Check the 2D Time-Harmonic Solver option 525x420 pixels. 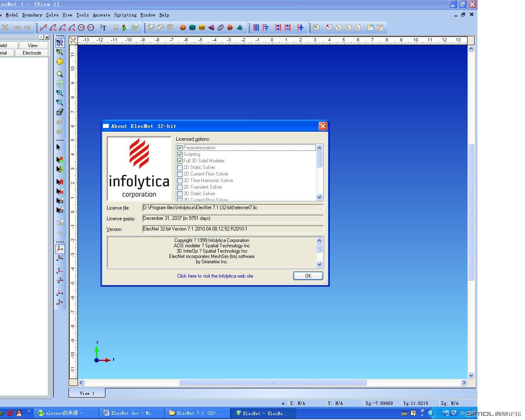180,180
